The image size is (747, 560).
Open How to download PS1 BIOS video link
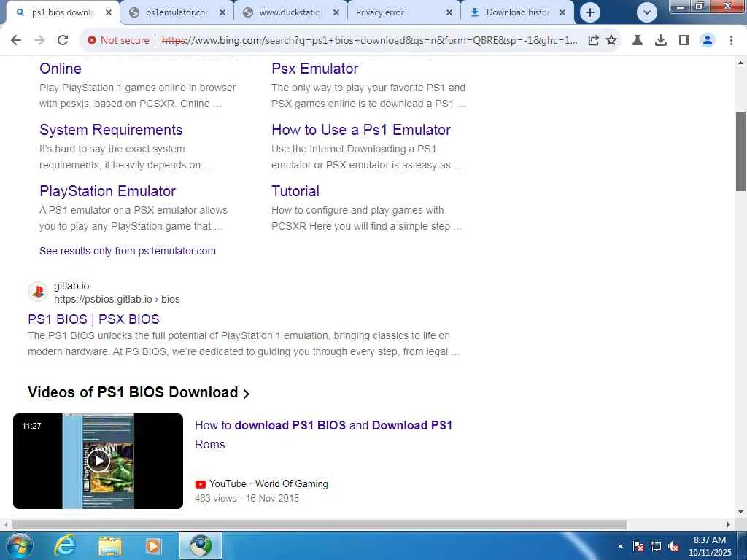[323, 435]
